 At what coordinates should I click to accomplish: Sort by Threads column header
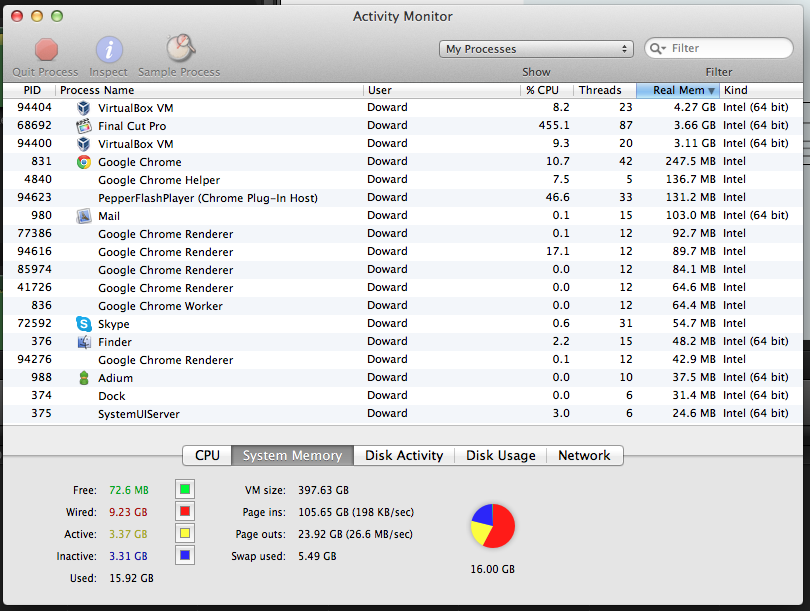point(605,90)
